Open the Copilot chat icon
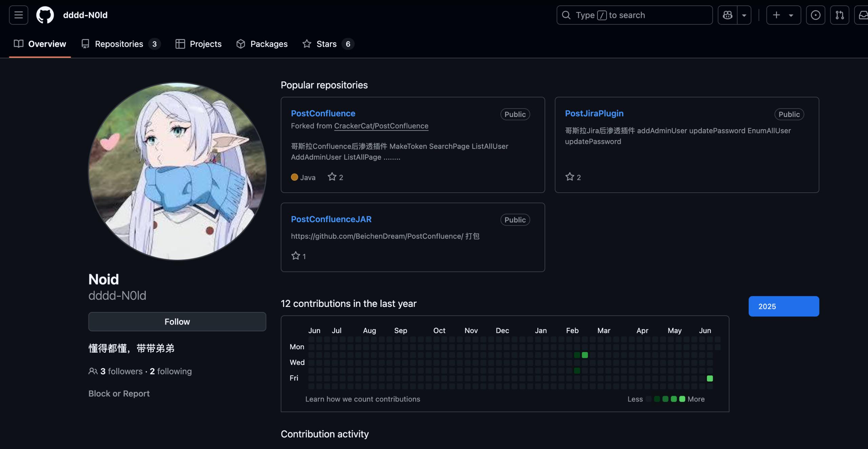 click(x=728, y=15)
